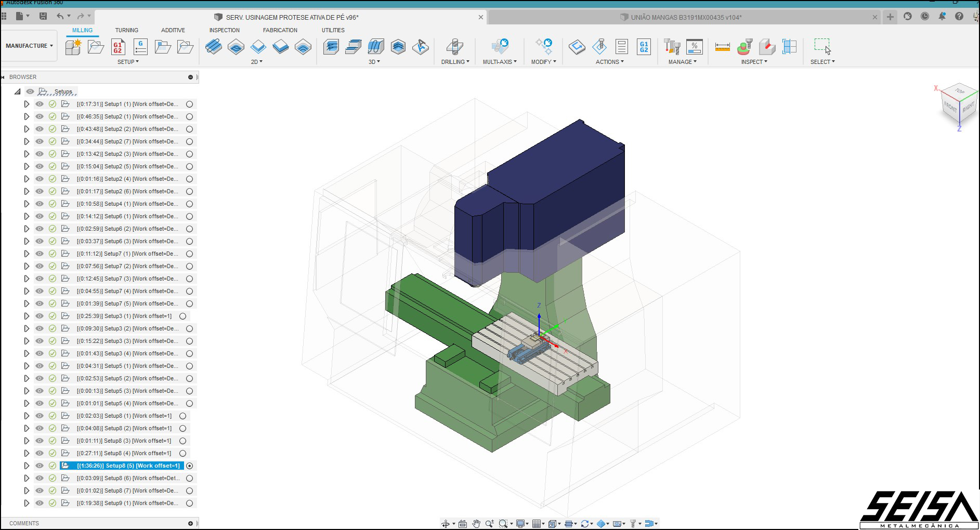Image resolution: width=980 pixels, height=530 pixels.
Task: Click the New Setup icon in toolbar
Action: (x=73, y=47)
